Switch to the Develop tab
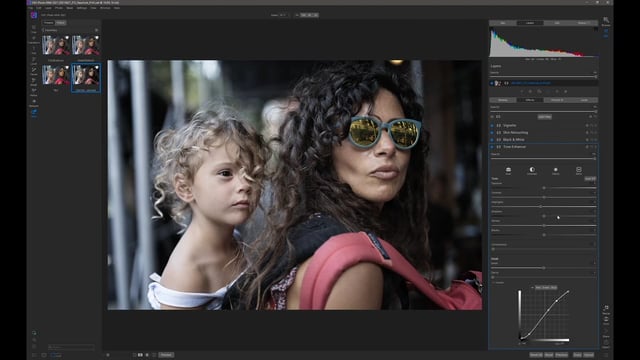 [x=503, y=100]
